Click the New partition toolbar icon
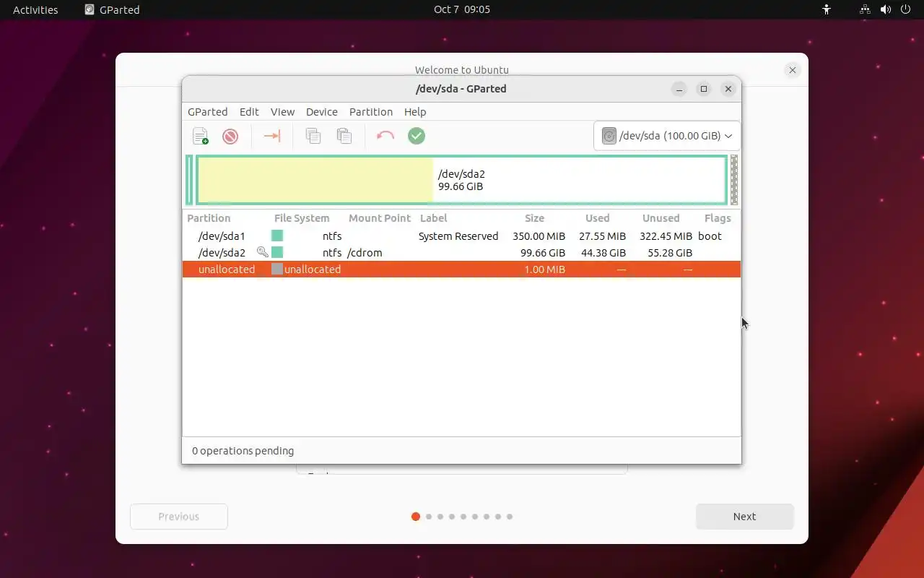Viewport: 924px width, 578px height. point(201,136)
